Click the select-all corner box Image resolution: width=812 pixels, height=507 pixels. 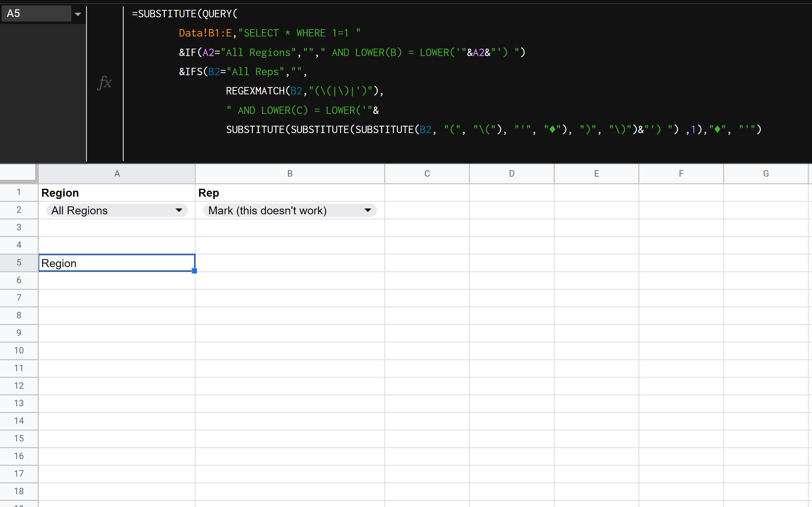tap(18, 172)
